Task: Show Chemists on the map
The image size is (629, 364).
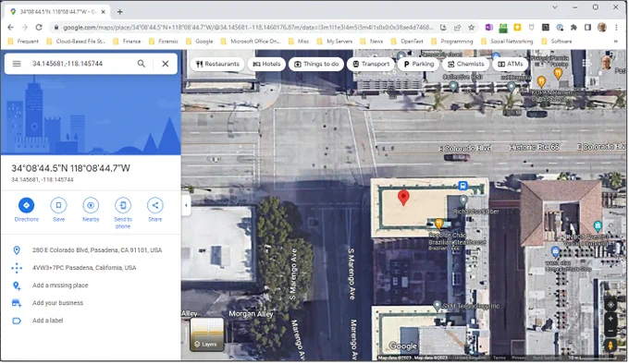Action: click(465, 64)
